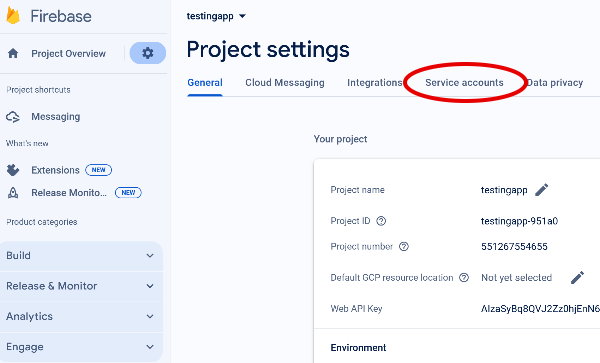This screenshot has width=600, height=363.
Task: Open help icon beside Default GCP resource location
Action: pos(464,278)
